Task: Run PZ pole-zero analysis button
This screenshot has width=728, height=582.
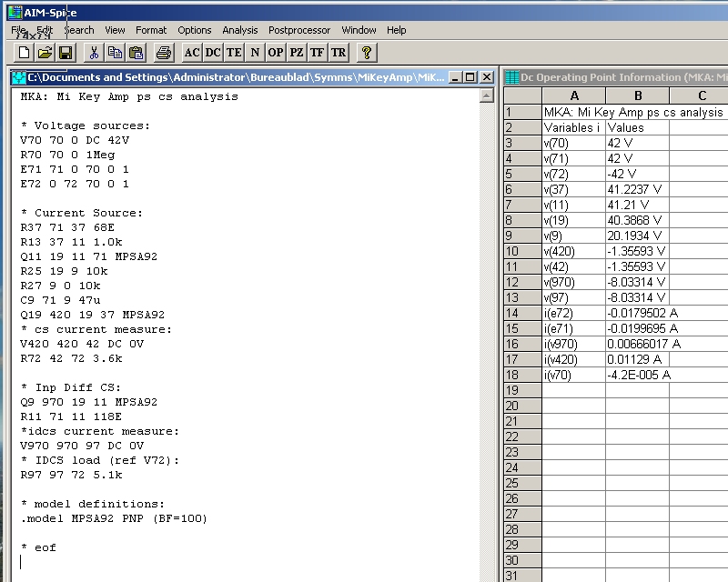Action: click(x=297, y=53)
